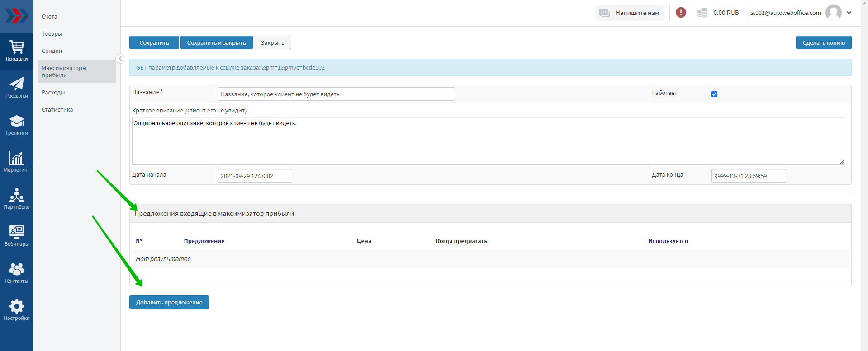Open the Маркетинг chart section
The image size is (868, 351).
[x=17, y=162]
